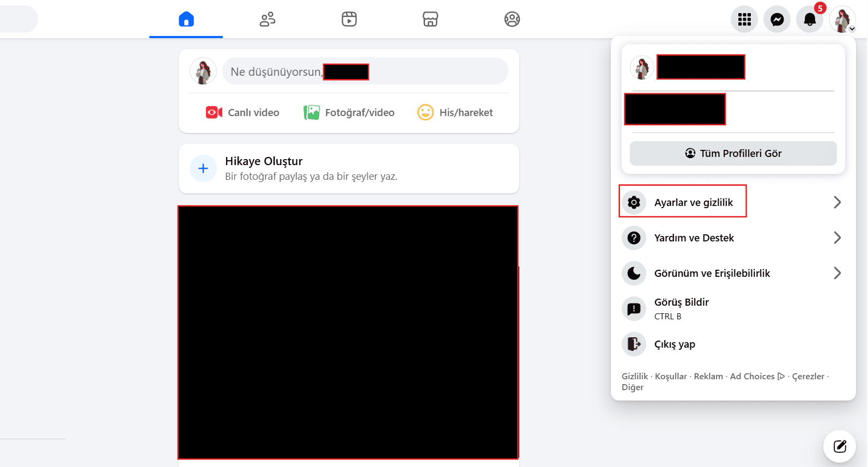Open the Reklam footer link

coord(708,376)
